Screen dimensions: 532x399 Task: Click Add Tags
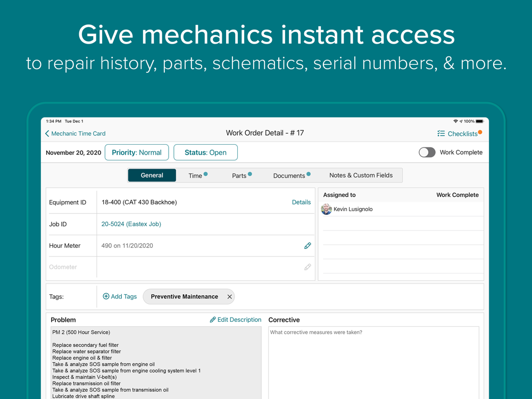click(x=120, y=296)
